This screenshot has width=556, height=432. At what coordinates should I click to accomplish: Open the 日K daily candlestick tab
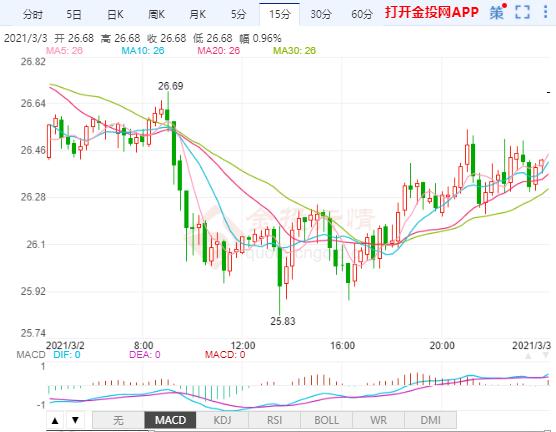pos(115,15)
